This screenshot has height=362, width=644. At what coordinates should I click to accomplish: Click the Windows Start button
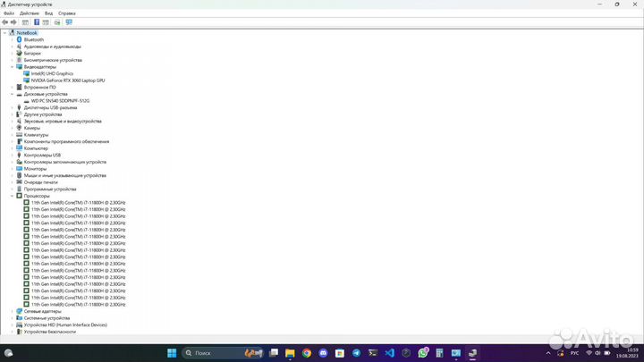coord(172,353)
